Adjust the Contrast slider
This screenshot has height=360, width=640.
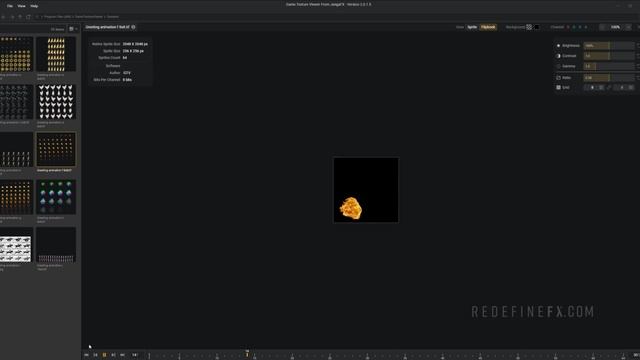coord(609,56)
